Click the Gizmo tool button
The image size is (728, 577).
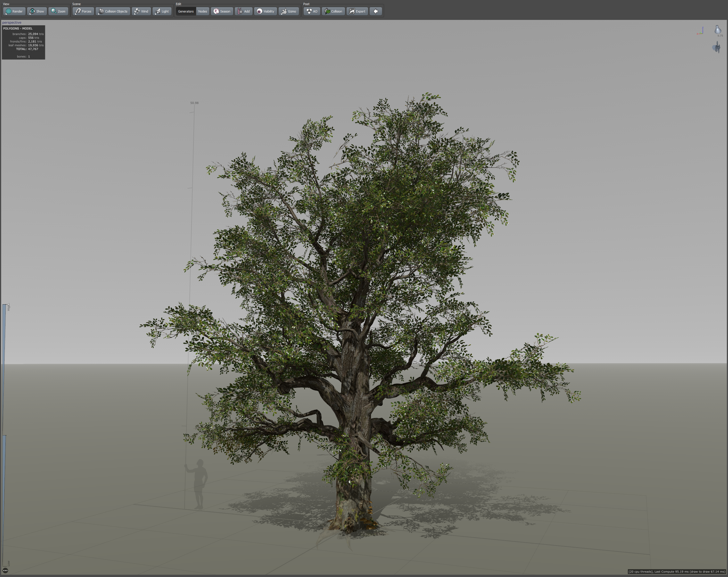pyautogui.click(x=289, y=11)
